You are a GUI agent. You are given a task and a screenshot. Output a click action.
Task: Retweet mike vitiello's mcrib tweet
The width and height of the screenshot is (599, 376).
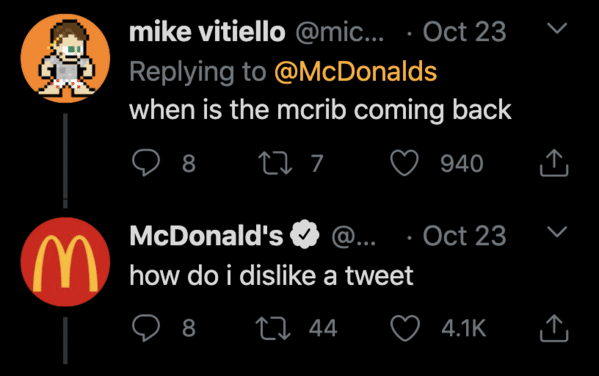click(x=275, y=163)
